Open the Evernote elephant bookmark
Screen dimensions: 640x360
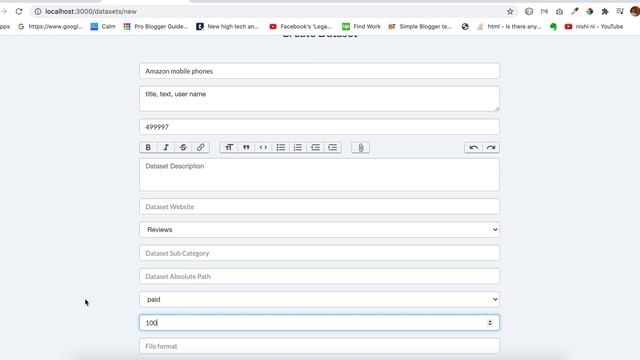click(x=553, y=27)
